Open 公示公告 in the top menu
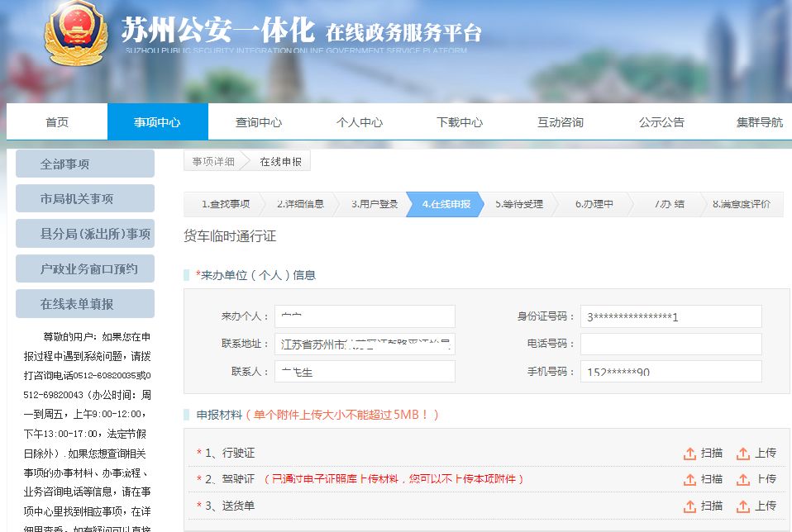Viewport: 792px width, 532px height. coord(661,122)
